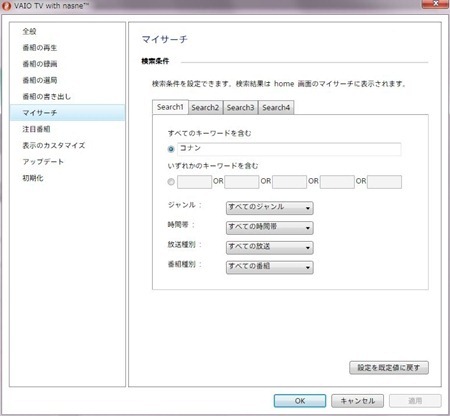Click the first OR keyword field

195,182
